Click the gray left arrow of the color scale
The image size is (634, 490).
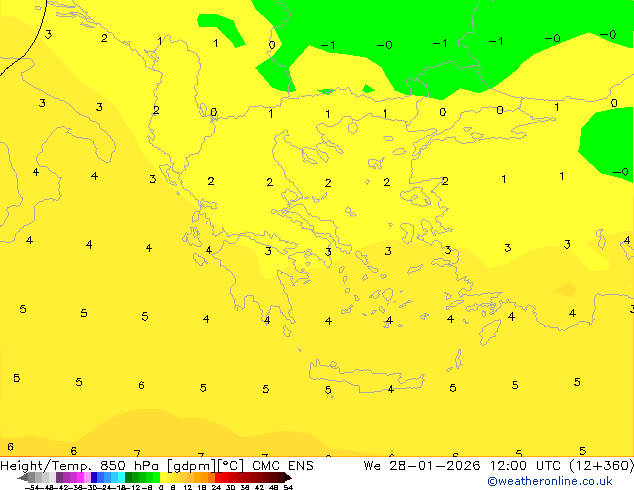(23, 478)
